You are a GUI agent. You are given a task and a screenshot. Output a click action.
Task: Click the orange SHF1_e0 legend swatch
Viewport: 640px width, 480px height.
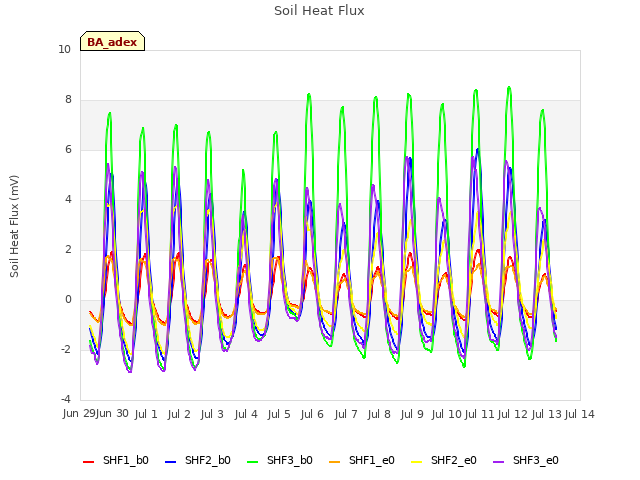pos(335,462)
